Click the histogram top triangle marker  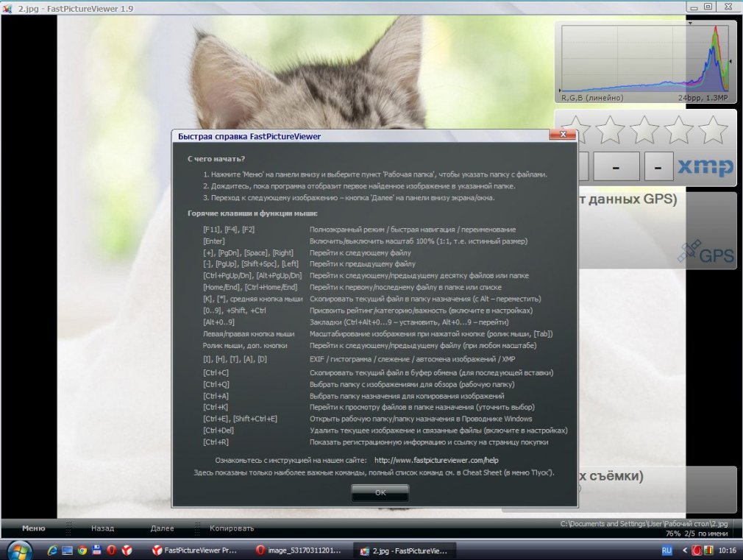(691, 23)
